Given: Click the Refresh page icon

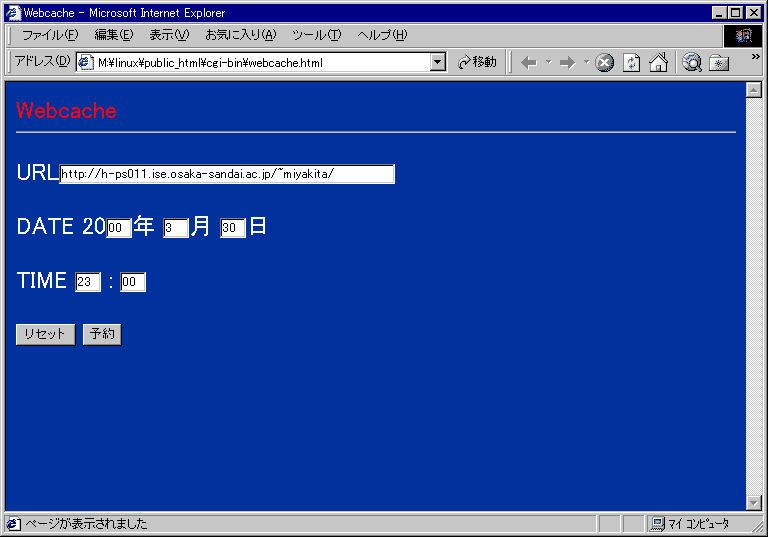Looking at the screenshot, I should point(631,63).
